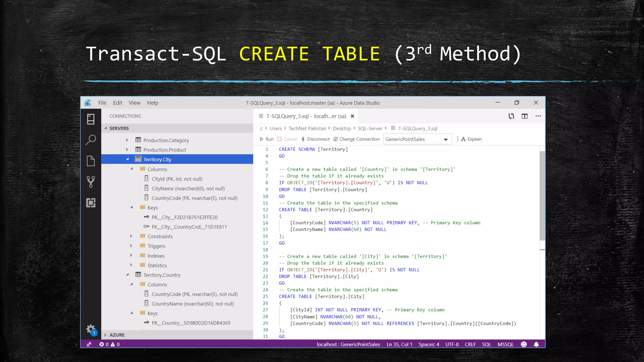Image resolution: width=644 pixels, height=362 pixels.
Task: Click the notifications bell icon
Action: point(536,344)
